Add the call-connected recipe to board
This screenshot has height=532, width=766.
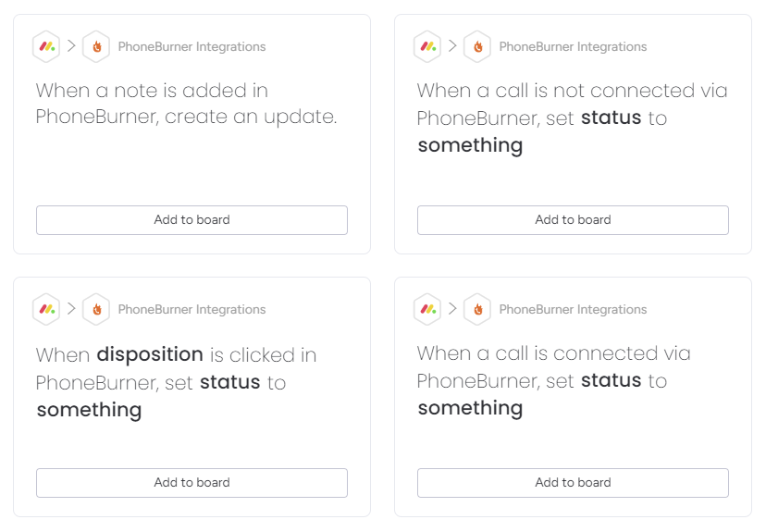[573, 483]
